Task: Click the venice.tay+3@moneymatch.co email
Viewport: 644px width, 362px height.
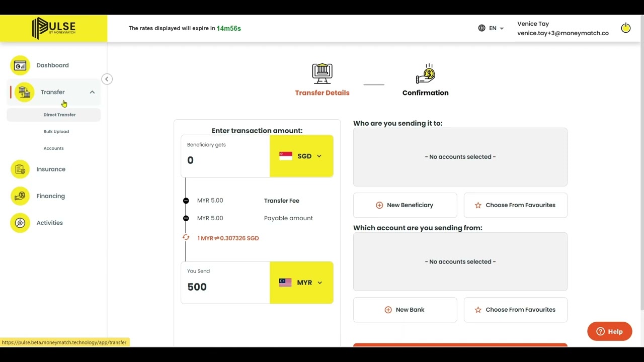Action: pyautogui.click(x=563, y=33)
